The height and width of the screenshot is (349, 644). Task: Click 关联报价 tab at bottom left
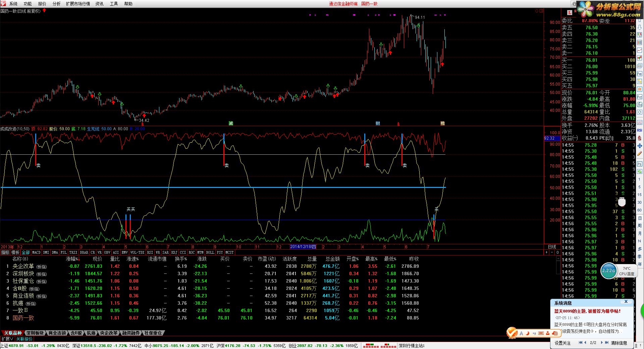click(x=24, y=339)
